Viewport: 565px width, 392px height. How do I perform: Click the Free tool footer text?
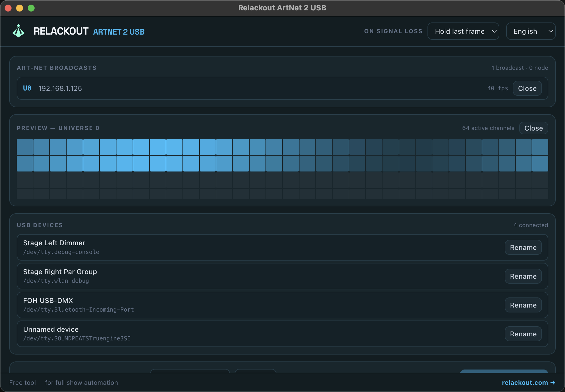tap(63, 382)
